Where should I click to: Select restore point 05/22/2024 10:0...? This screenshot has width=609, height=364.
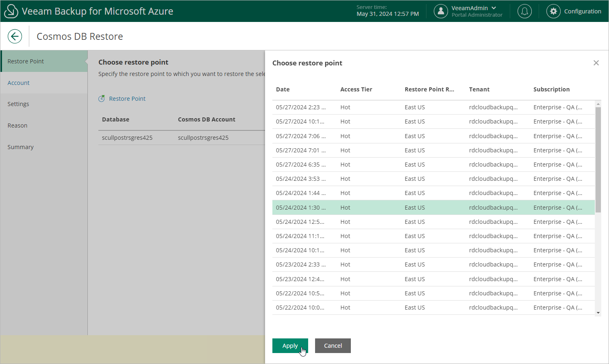[433, 308]
